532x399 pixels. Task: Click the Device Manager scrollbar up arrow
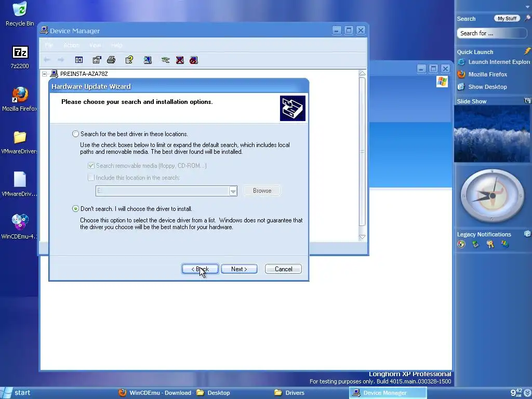[362, 74]
